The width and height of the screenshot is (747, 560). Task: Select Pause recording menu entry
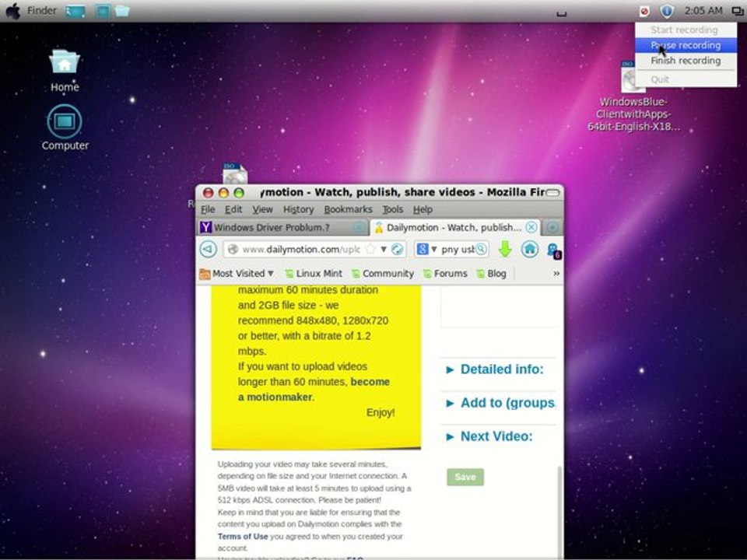tap(686, 45)
